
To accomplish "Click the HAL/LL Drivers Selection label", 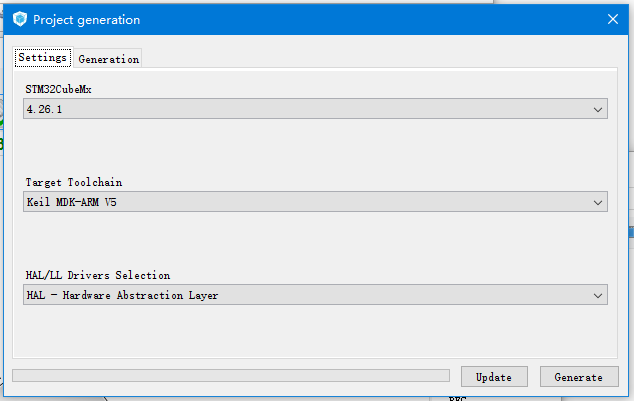I will coord(97,275).
